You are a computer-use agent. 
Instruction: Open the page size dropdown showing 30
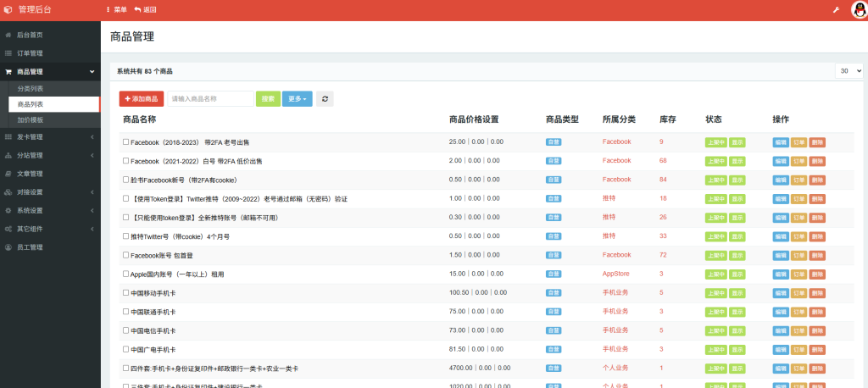tap(849, 71)
